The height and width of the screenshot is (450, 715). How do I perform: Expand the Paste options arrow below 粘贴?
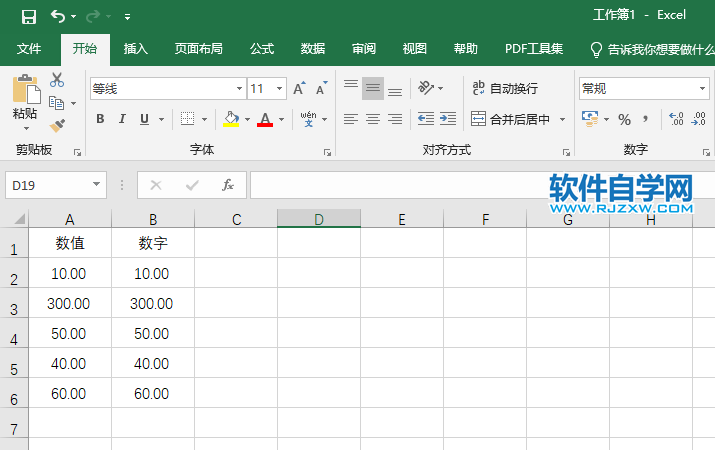tap(26, 129)
